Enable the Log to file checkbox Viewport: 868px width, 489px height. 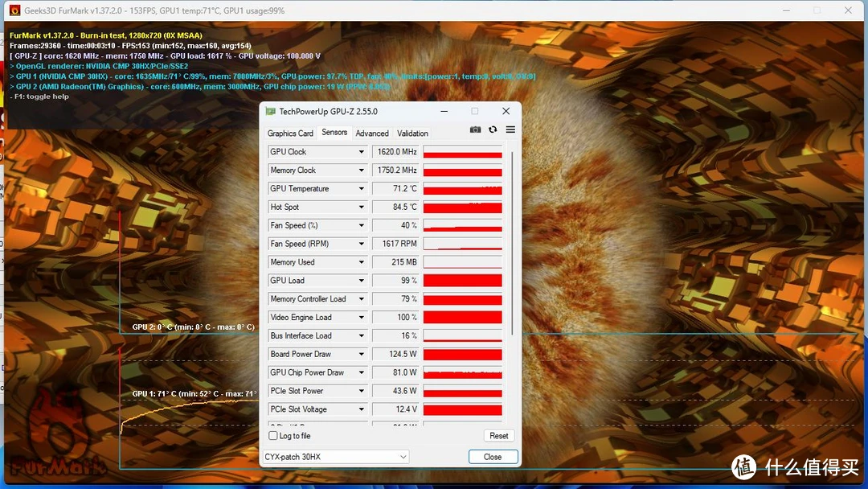pyautogui.click(x=273, y=436)
